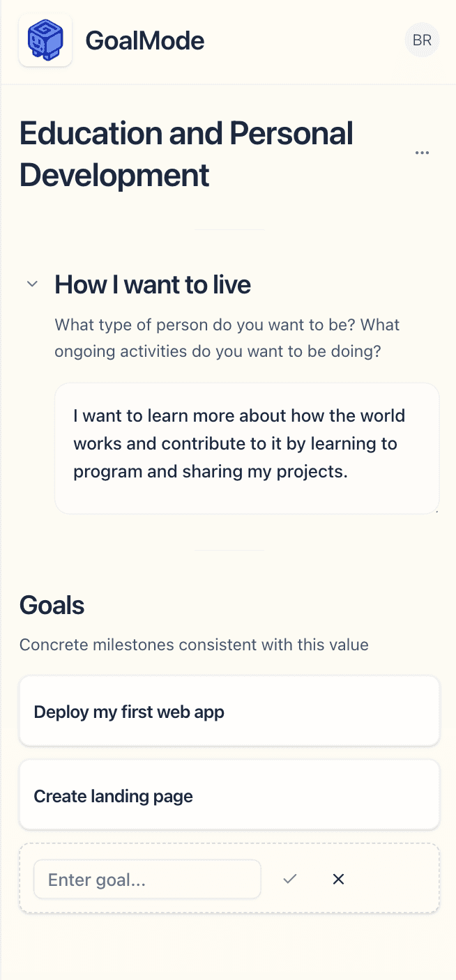Click the ellipsis icon near the page title
The height and width of the screenshot is (980, 456).
point(422,152)
